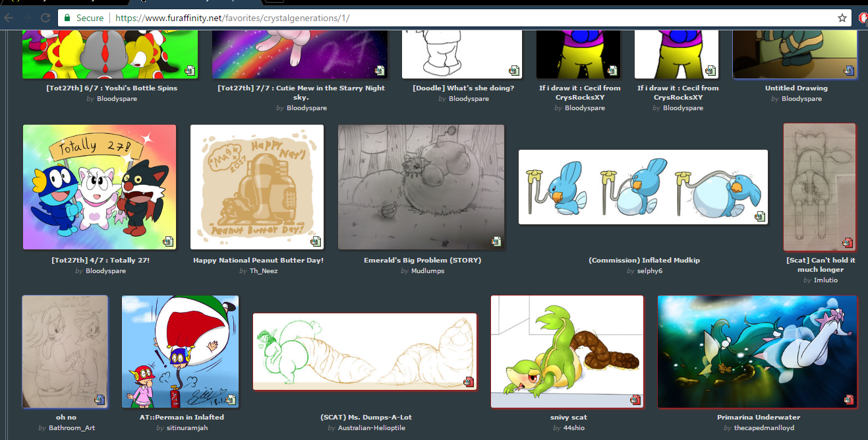The width and height of the screenshot is (868, 440).
Task: Click Bloodyspare under Cutie Mew title
Action: [x=306, y=108]
